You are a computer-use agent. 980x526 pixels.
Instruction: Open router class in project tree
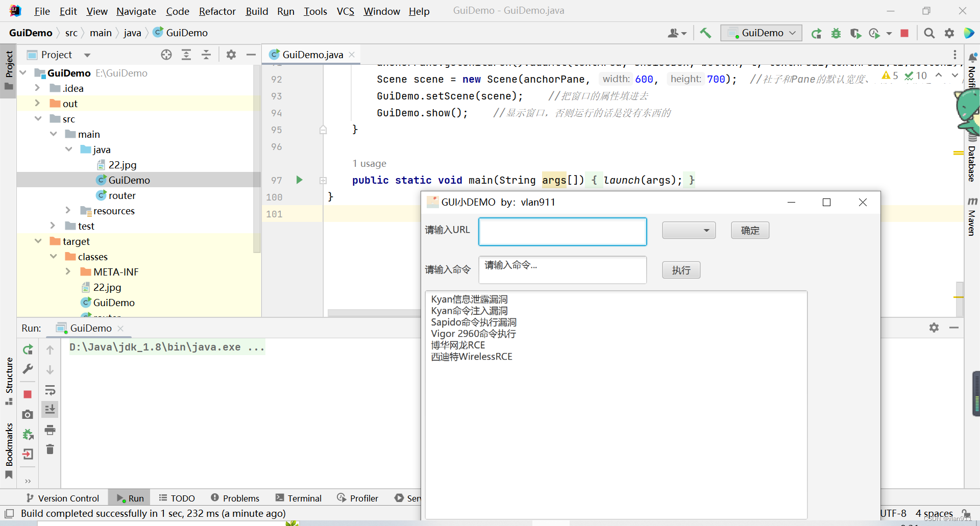122,195
